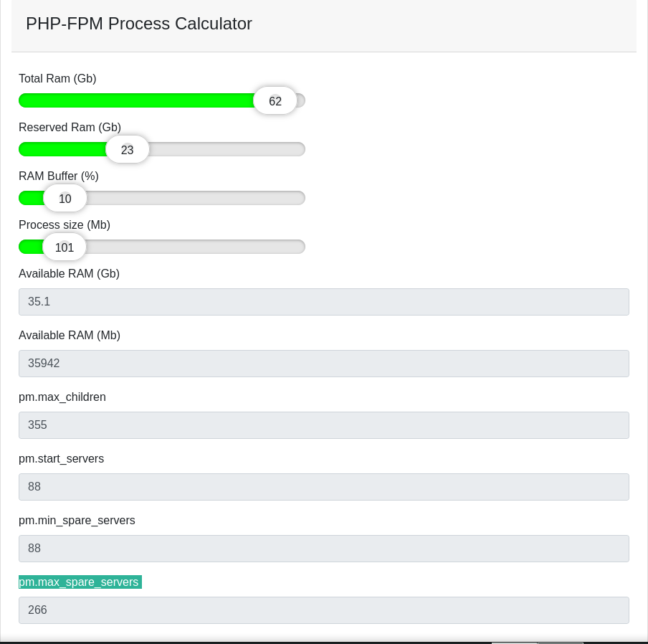Click the PHP-FPM Process Calculator heading
Viewport: 648px width, 644px height.
pyautogui.click(x=139, y=24)
